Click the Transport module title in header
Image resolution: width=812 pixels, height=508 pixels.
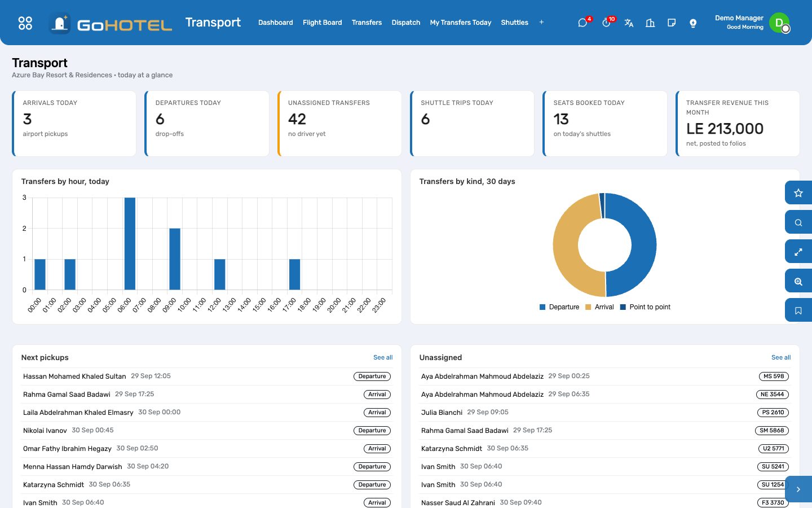[x=213, y=23]
